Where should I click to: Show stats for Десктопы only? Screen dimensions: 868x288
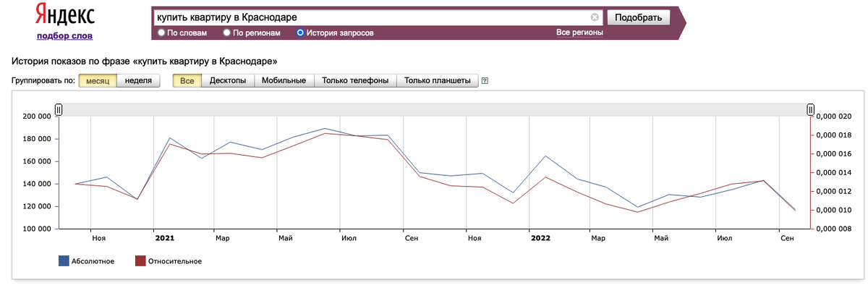(228, 80)
